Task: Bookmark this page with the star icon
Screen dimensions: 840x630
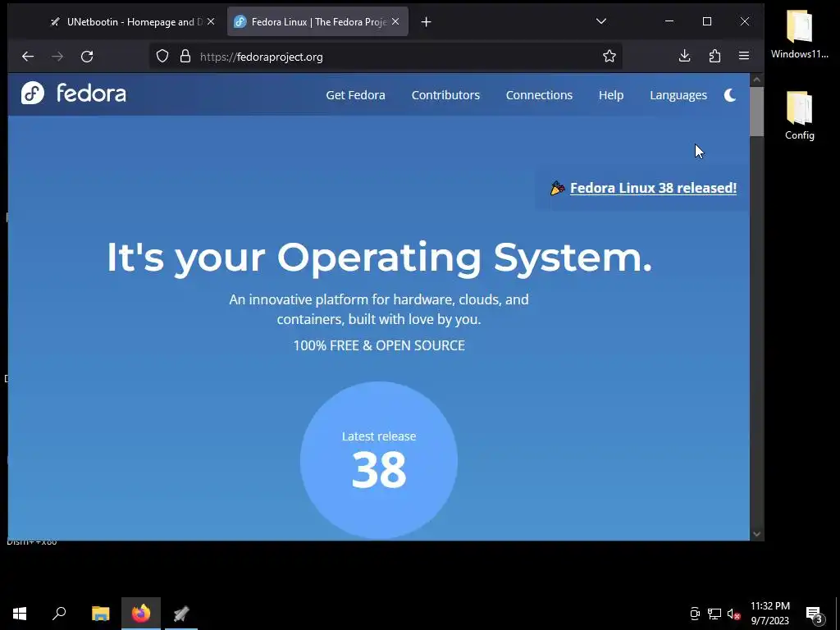Action: [x=609, y=57]
